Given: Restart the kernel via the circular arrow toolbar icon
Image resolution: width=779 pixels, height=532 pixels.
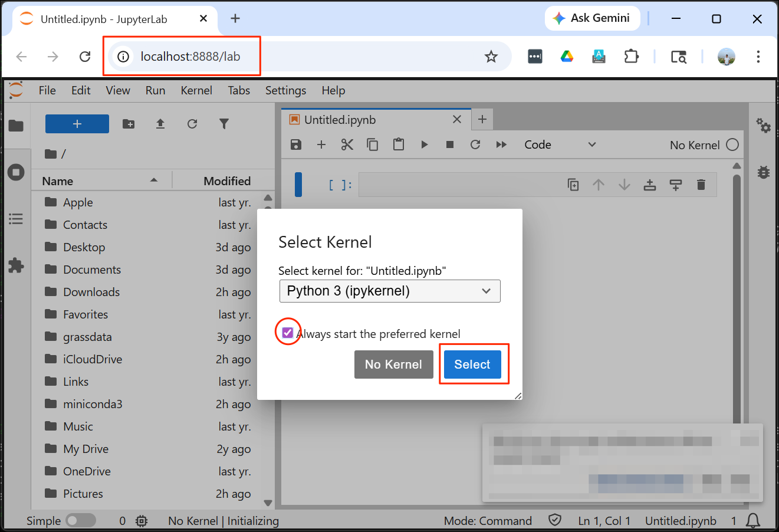Looking at the screenshot, I should coord(475,145).
